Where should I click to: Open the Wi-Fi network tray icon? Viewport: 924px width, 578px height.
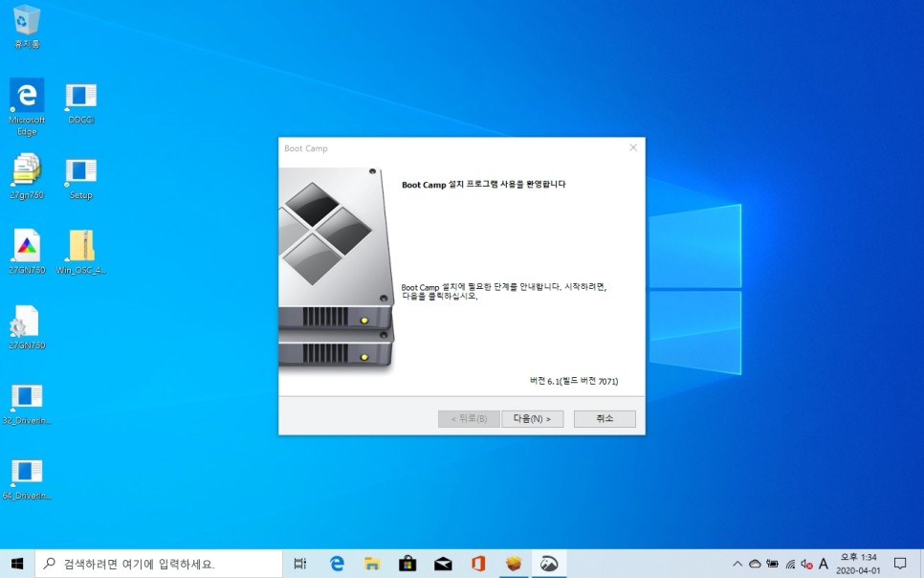coord(790,565)
